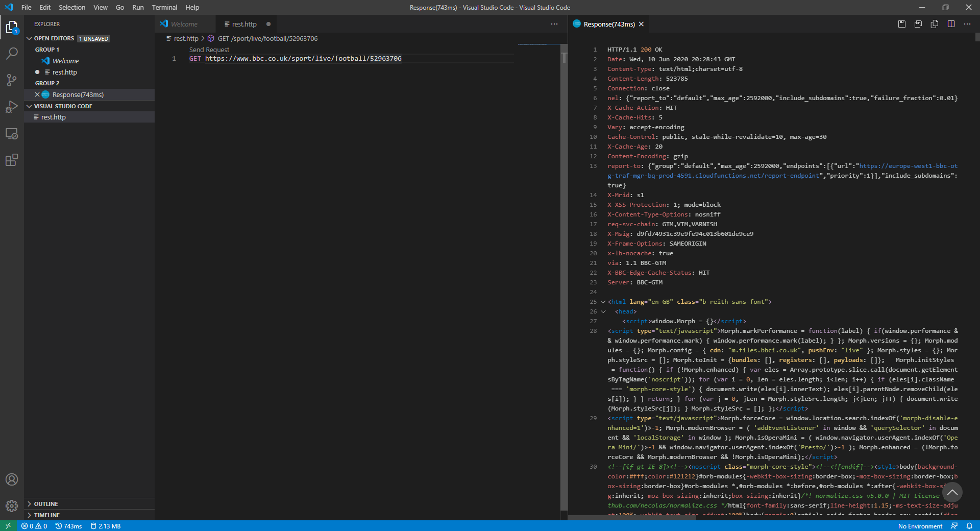Open the Terminal menu

[164, 7]
